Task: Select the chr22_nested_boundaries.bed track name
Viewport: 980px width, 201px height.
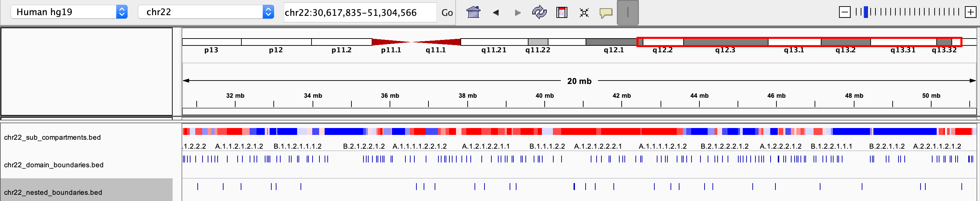Action: tap(53, 192)
